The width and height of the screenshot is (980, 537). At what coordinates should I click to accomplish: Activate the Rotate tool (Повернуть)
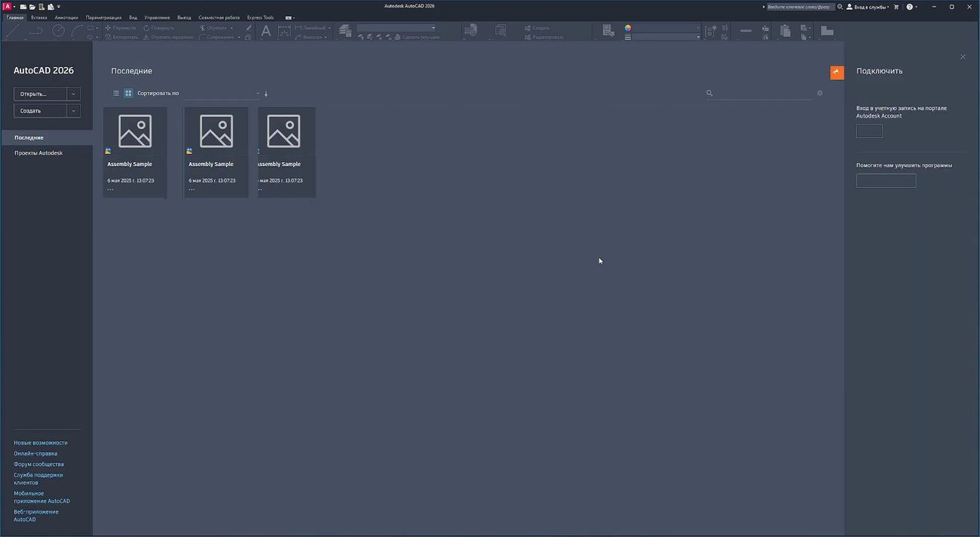[160, 27]
